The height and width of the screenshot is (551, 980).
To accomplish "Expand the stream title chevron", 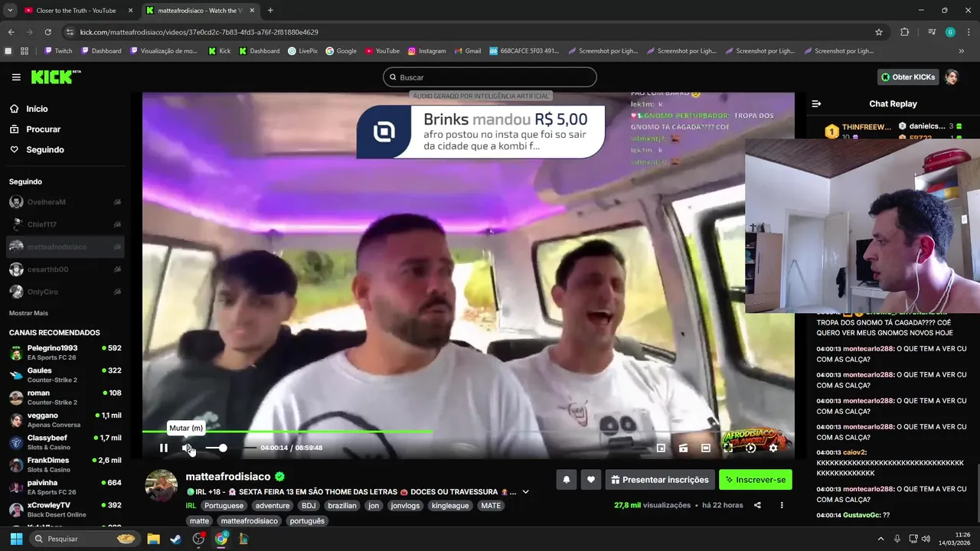I will click(525, 492).
